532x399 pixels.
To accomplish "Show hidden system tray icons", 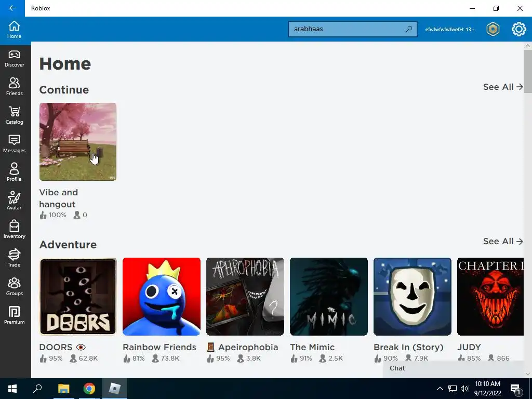I will pyautogui.click(x=440, y=389).
